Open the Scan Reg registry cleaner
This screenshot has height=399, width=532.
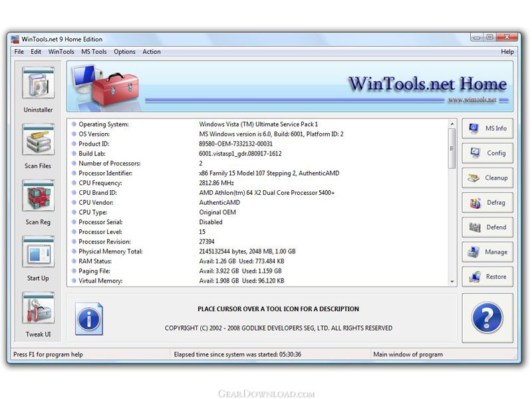[x=39, y=196]
